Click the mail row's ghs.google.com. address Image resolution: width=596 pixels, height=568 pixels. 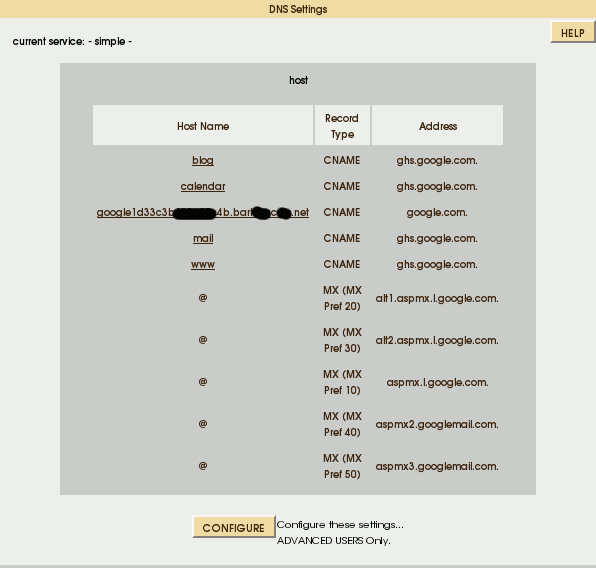pos(437,238)
